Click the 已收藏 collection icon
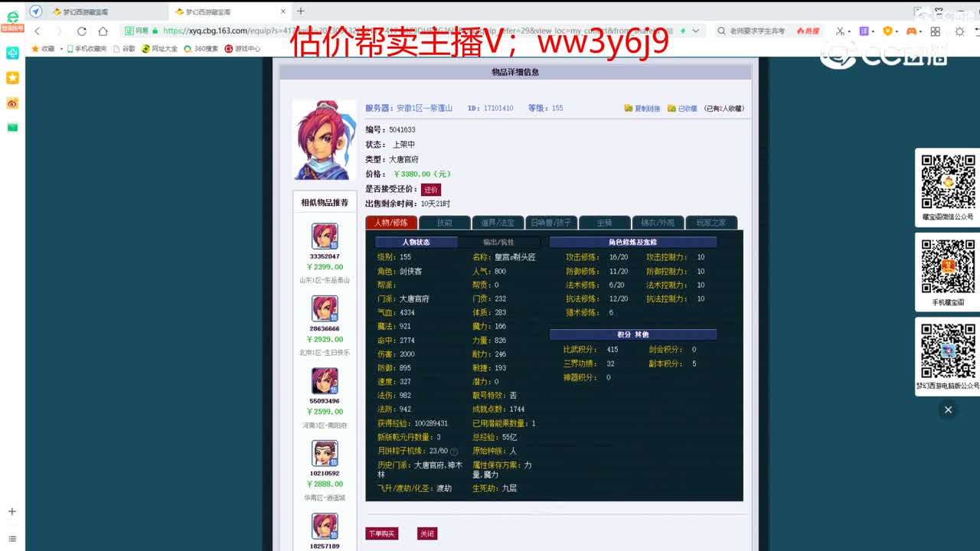This screenshot has width=980, height=551. pos(672,108)
